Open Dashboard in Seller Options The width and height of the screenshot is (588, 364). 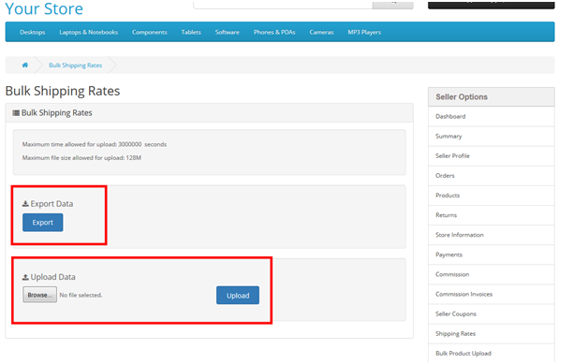tap(492, 117)
